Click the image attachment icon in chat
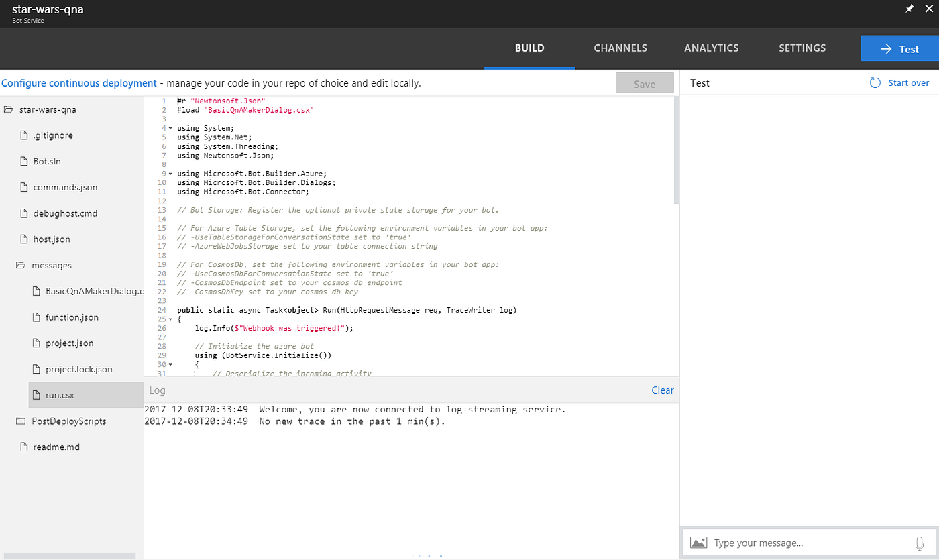The width and height of the screenshot is (939, 560). (698, 543)
